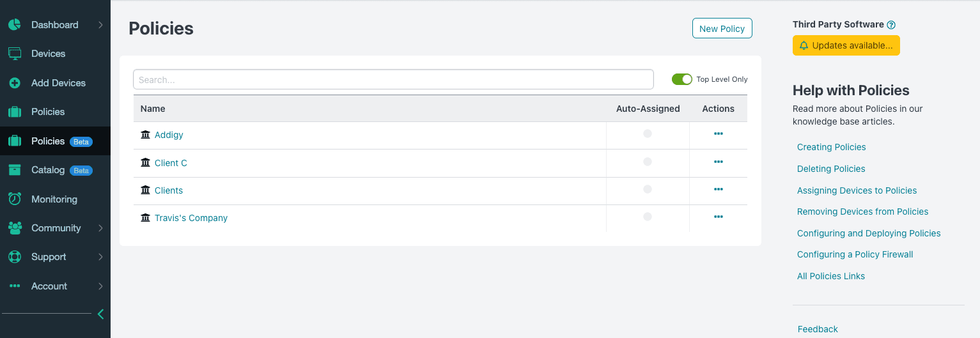
Task: Expand the Account submenu chevron
Action: [x=101, y=286]
